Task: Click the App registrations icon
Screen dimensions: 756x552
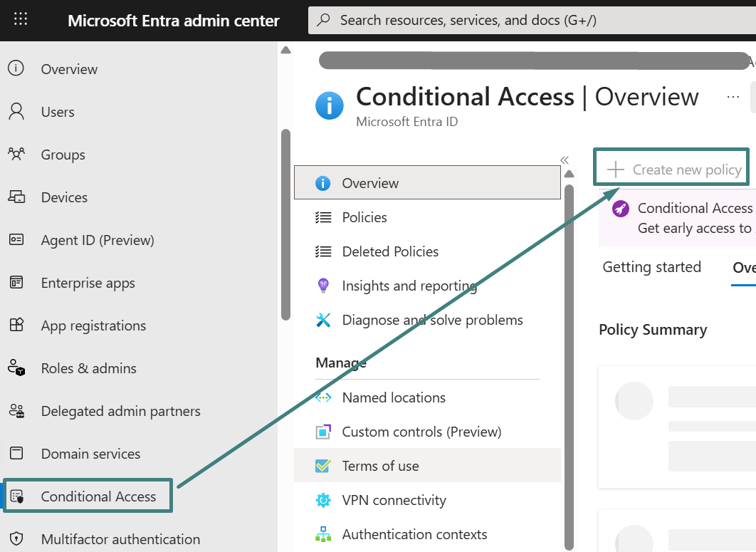Action: [16, 326]
